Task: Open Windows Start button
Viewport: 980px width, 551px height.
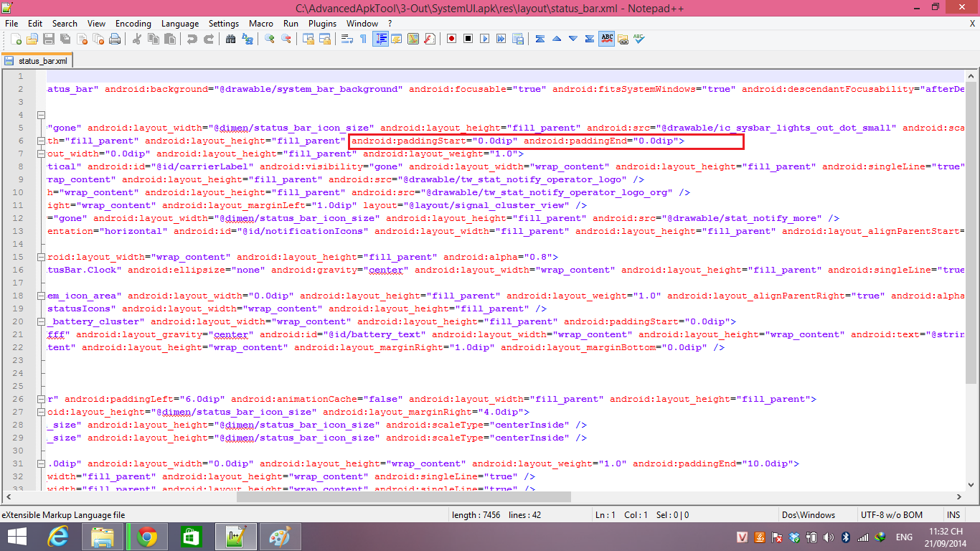Action: (x=17, y=537)
